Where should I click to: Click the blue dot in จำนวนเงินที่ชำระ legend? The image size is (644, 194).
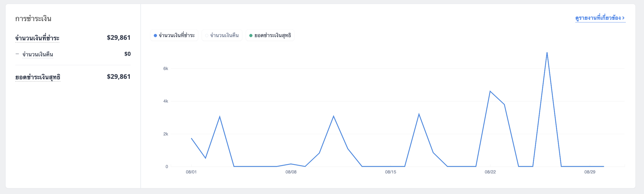coord(155,36)
